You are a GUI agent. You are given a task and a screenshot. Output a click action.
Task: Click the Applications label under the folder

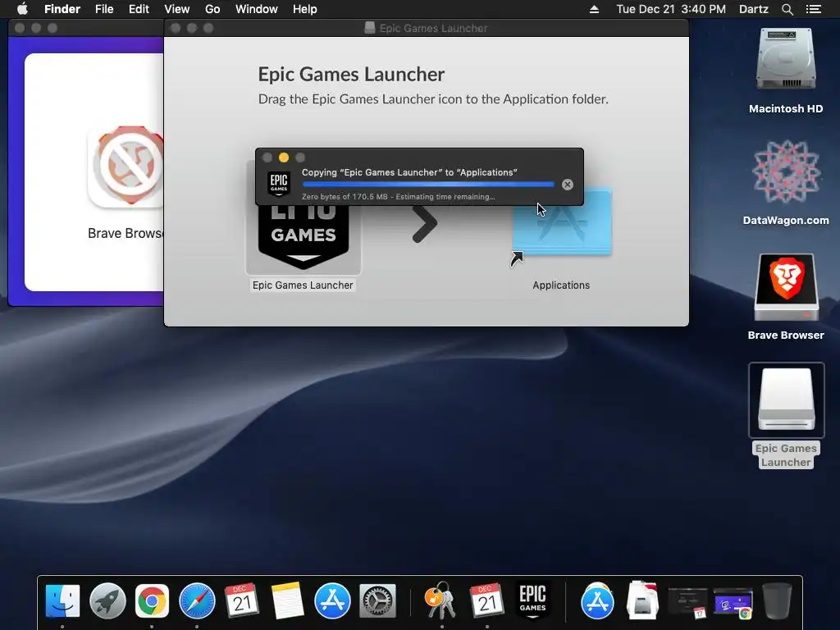point(561,285)
